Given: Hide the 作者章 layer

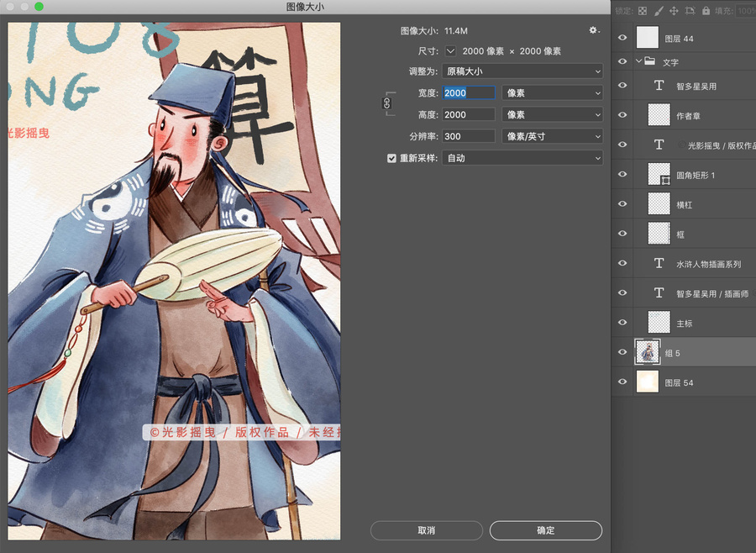Looking at the screenshot, I should 622,115.
